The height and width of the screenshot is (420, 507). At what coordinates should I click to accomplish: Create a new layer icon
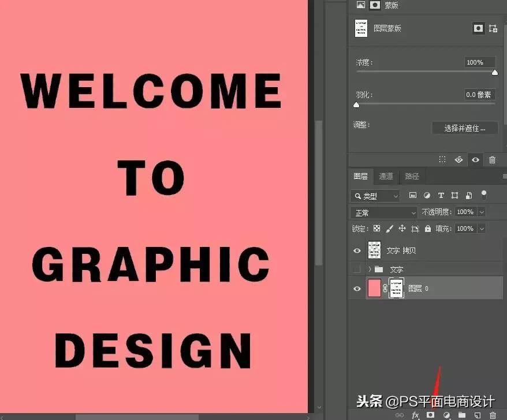point(477,415)
